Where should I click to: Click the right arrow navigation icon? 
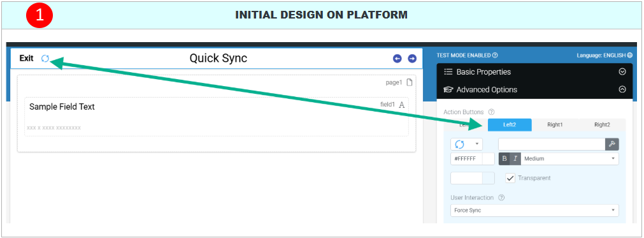(412, 58)
